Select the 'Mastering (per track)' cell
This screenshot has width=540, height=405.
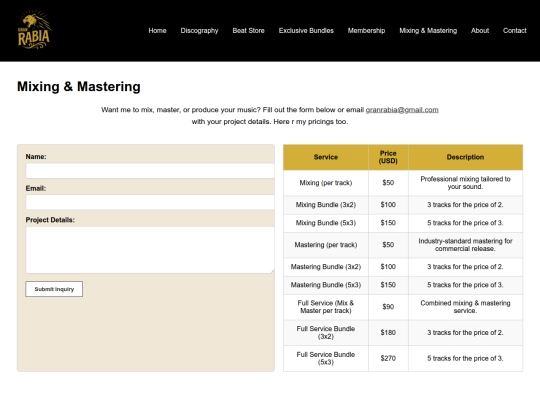pos(326,245)
